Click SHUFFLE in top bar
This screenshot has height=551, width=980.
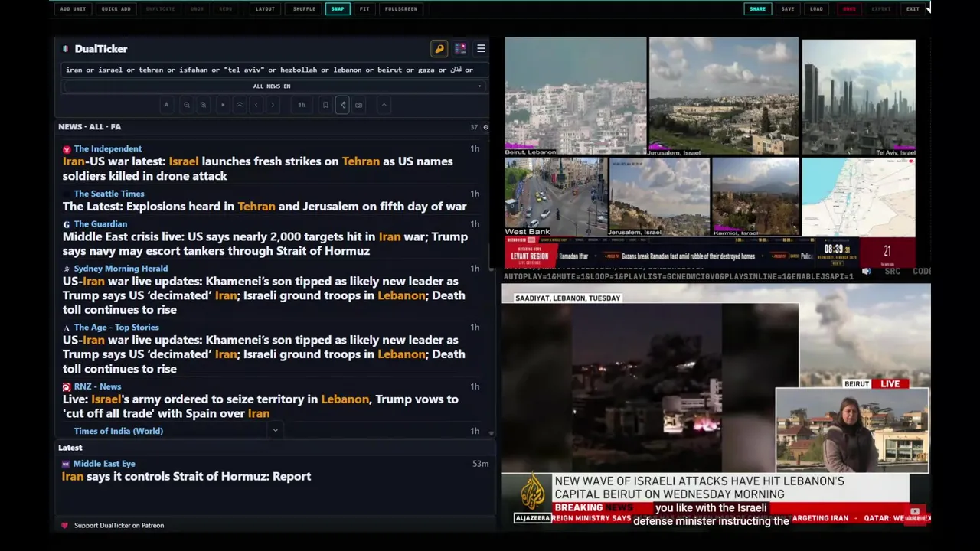[x=304, y=9]
